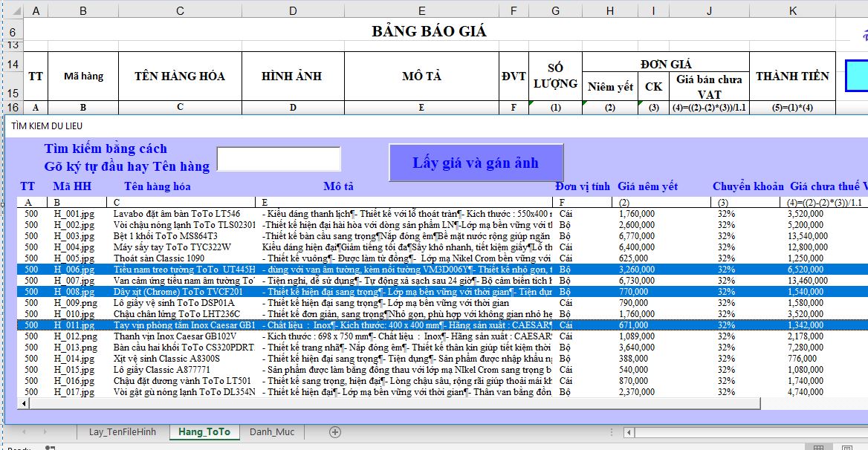Click the New sheet plus icon
Image resolution: width=868 pixels, height=450 pixels.
[334, 431]
